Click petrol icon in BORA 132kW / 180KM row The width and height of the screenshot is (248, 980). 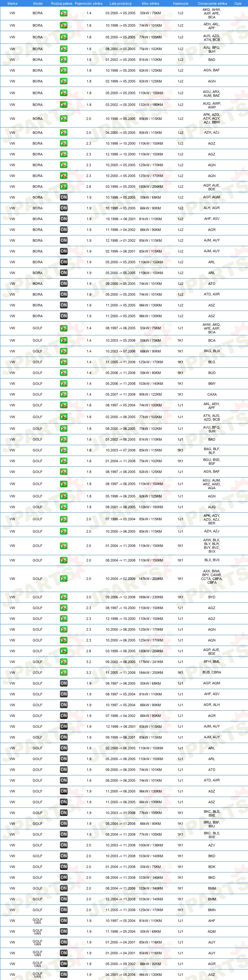(63, 105)
